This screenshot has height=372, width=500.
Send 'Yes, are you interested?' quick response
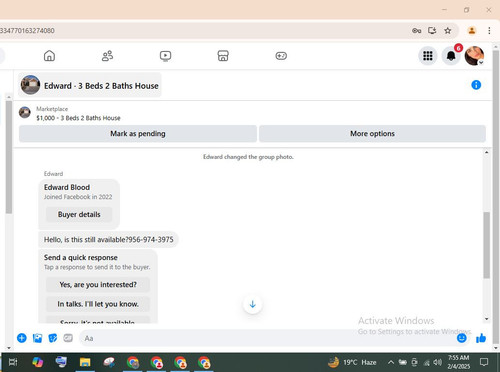(x=98, y=285)
